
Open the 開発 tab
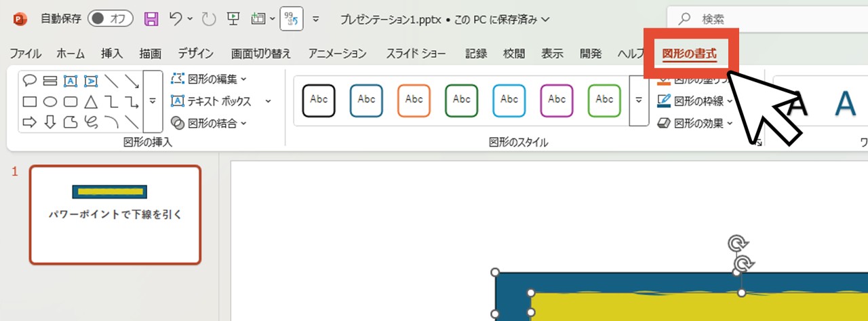(591, 54)
